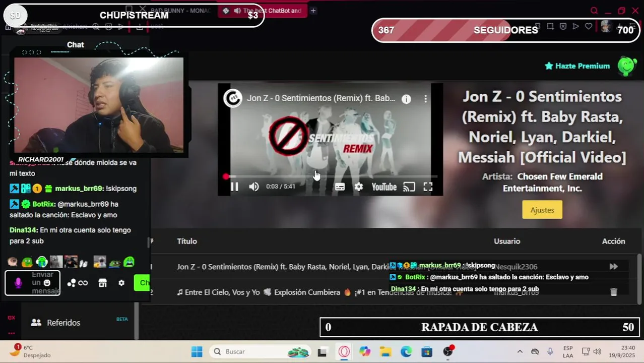Image resolution: width=644 pixels, height=363 pixels.
Task: Click the Enviar un mensaje chat field
Action: 33,283
